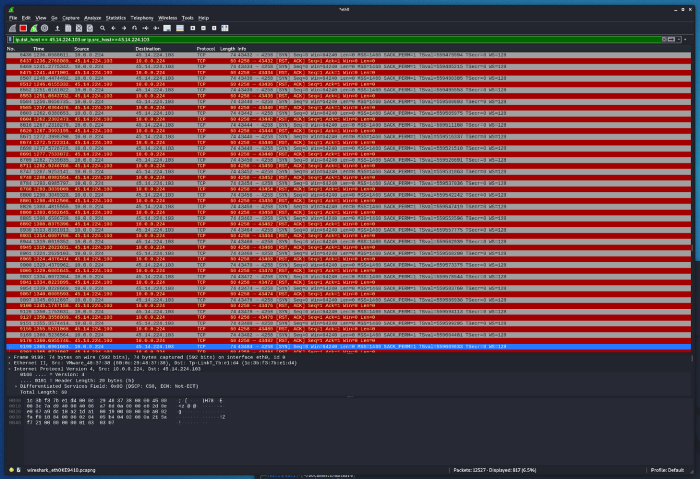Sort by the Protocol column header
Screen dimensions: 700x479
coord(205,49)
